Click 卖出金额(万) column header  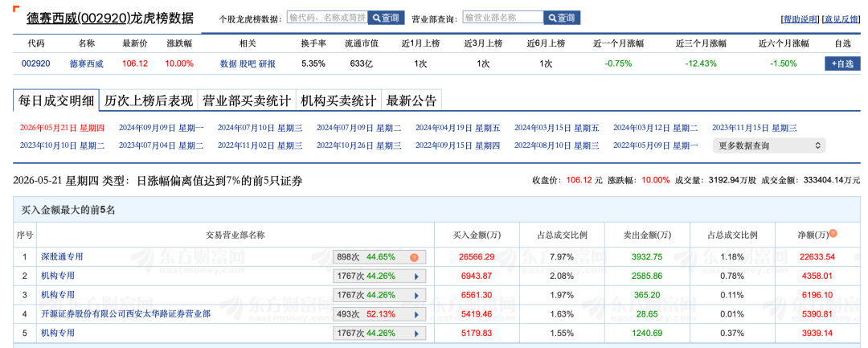pos(646,235)
